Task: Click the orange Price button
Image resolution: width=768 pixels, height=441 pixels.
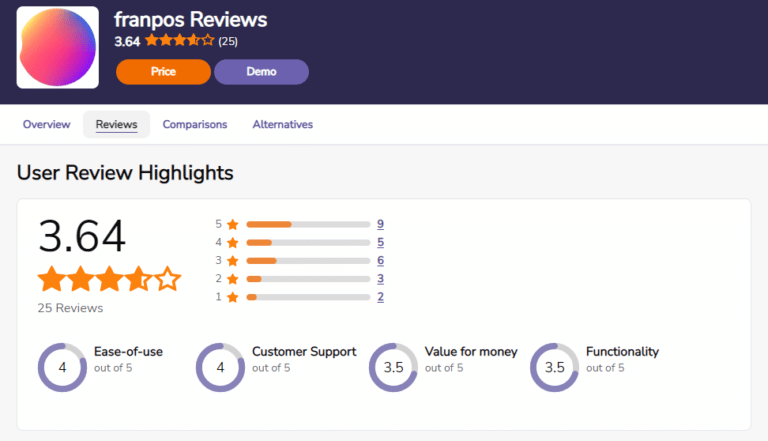Action: [163, 72]
